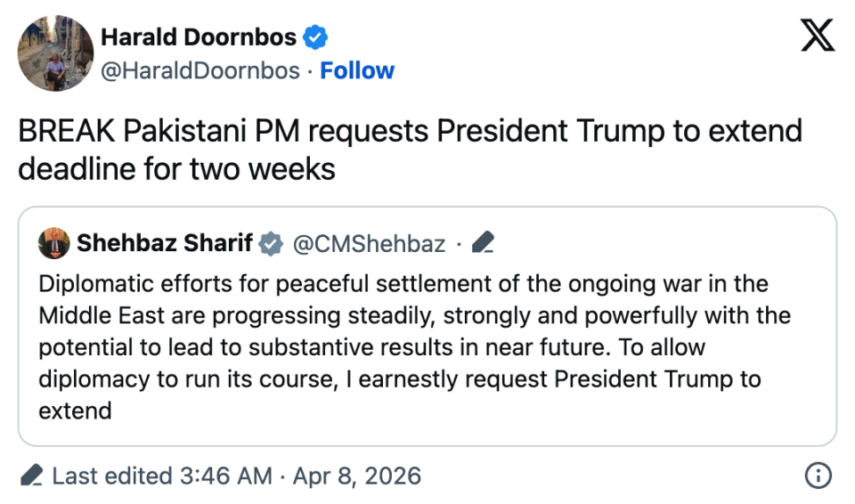This screenshot has width=855, height=504.
Task: Click Harald Doornbos's verified badge
Action: click(315, 37)
